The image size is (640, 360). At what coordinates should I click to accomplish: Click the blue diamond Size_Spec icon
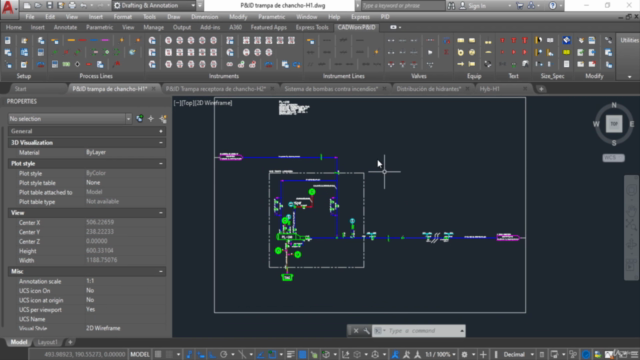566,40
